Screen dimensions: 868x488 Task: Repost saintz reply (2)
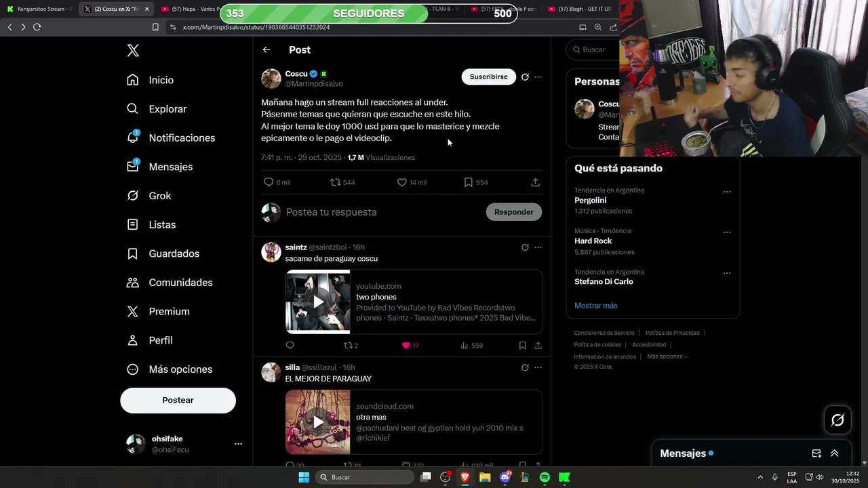coord(351,346)
